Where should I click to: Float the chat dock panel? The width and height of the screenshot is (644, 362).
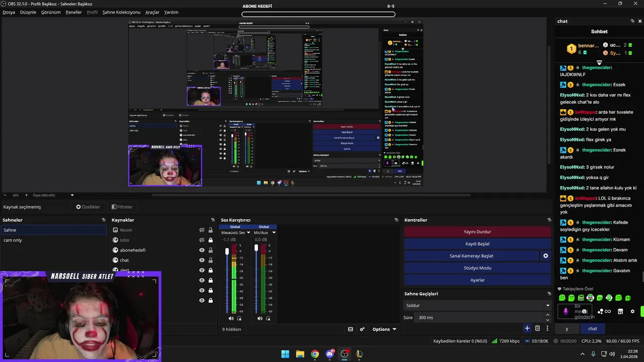pos(632,21)
